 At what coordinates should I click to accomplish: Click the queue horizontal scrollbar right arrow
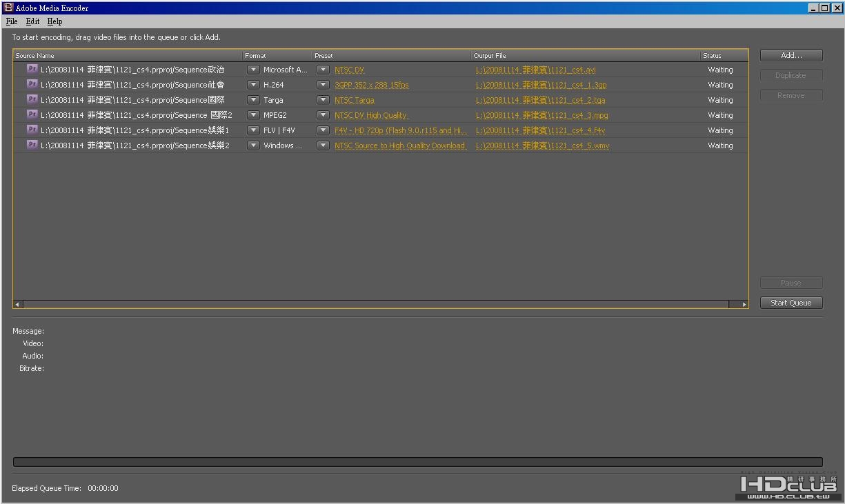click(744, 304)
